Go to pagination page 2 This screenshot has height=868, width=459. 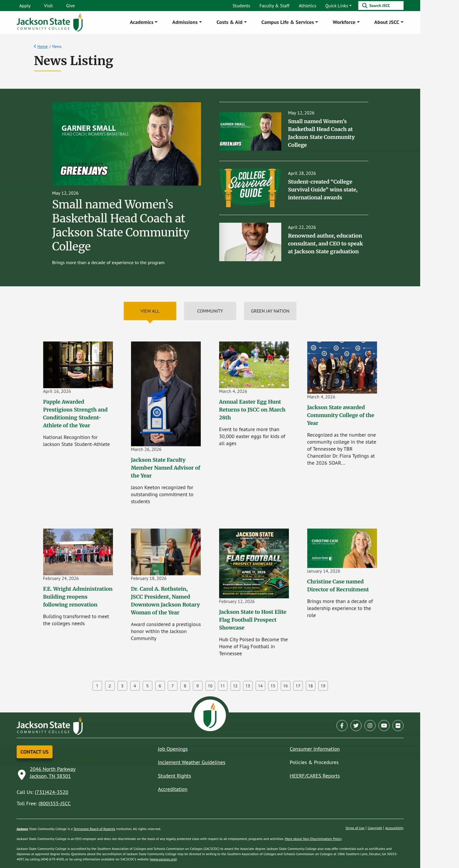[109, 686]
